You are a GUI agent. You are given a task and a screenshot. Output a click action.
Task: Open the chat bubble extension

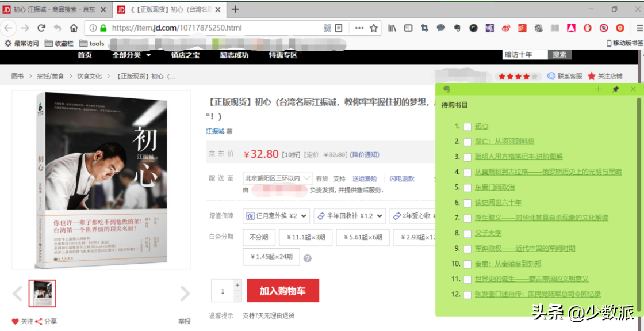440,28
